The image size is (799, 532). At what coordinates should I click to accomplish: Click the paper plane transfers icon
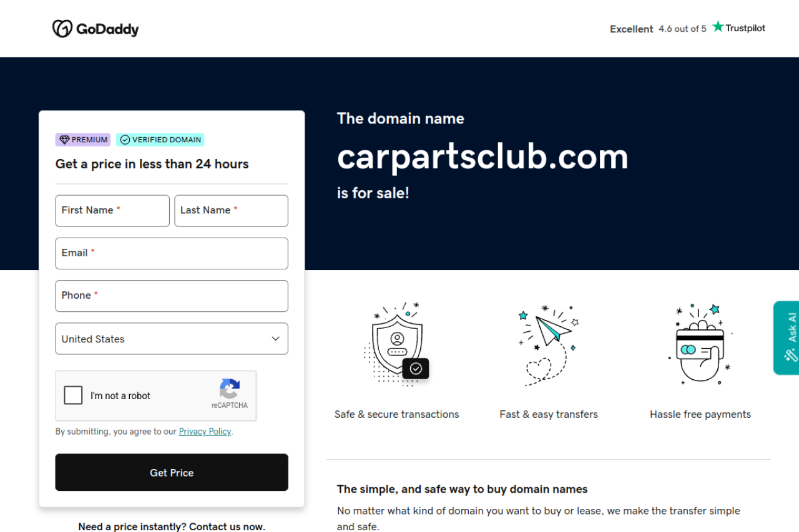pos(549,344)
